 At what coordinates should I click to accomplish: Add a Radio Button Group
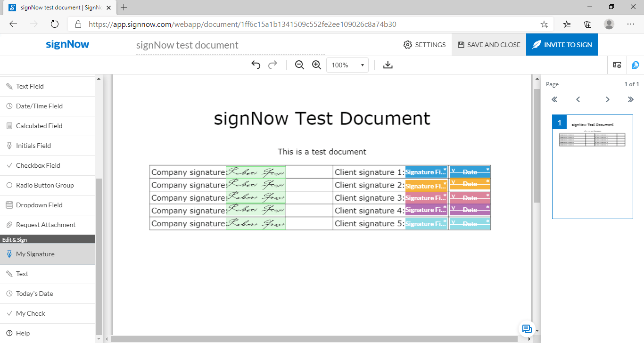pyautogui.click(x=47, y=185)
